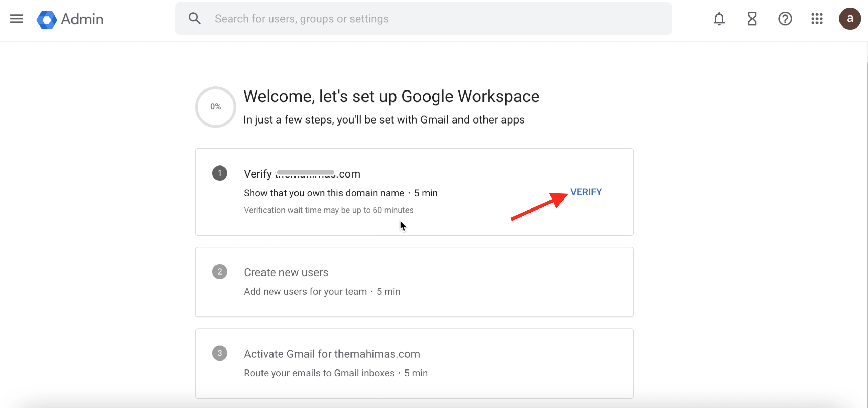868x408 pixels.
Task: Open the main hamburger menu
Action: click(16, 19)
